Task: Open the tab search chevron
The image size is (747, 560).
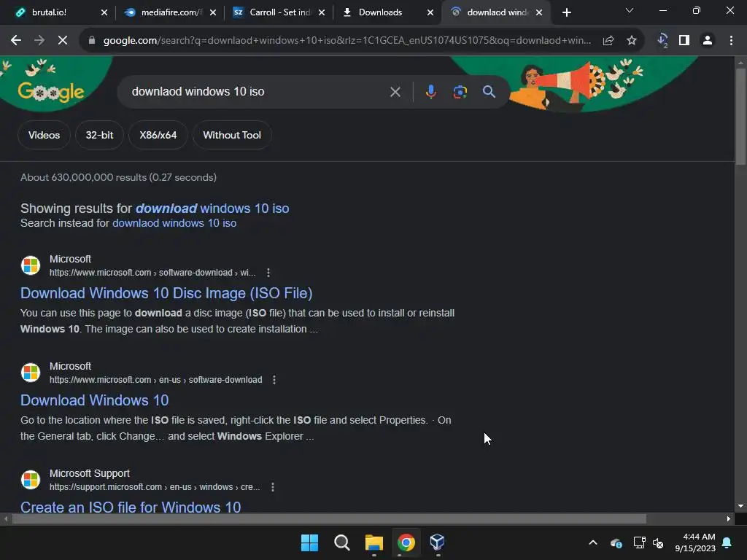Action: [x=630, y=10]
